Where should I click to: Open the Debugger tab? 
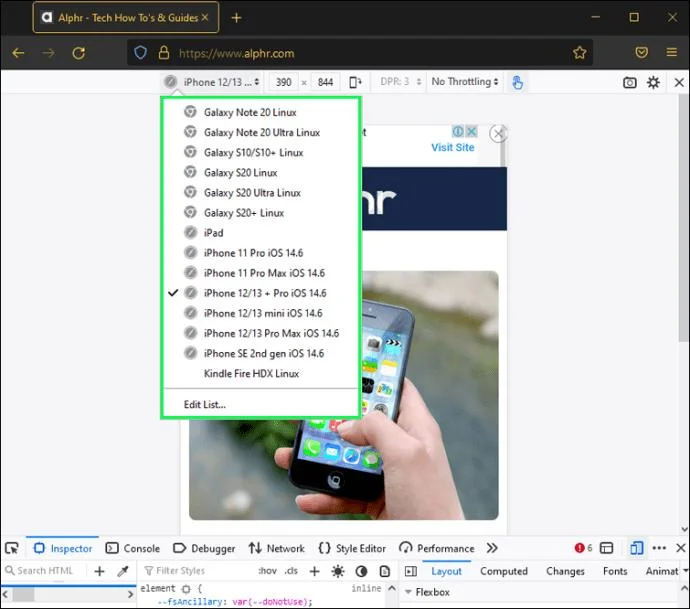pos(204,548)
